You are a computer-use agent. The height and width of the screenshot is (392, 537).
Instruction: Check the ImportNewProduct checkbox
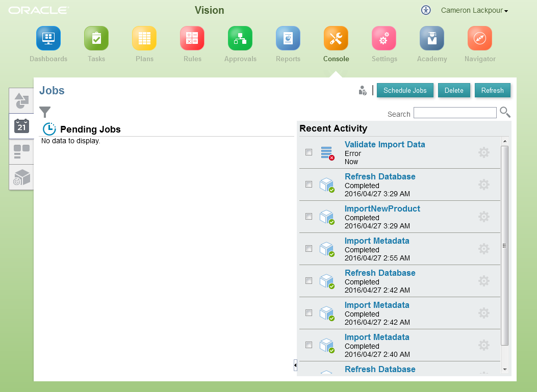click(x=309, y=216)
